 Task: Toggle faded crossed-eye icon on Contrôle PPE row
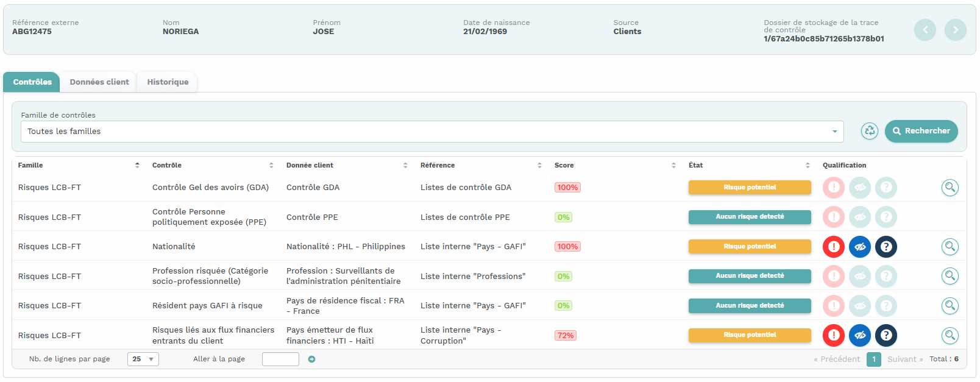[x=860, y=217]
